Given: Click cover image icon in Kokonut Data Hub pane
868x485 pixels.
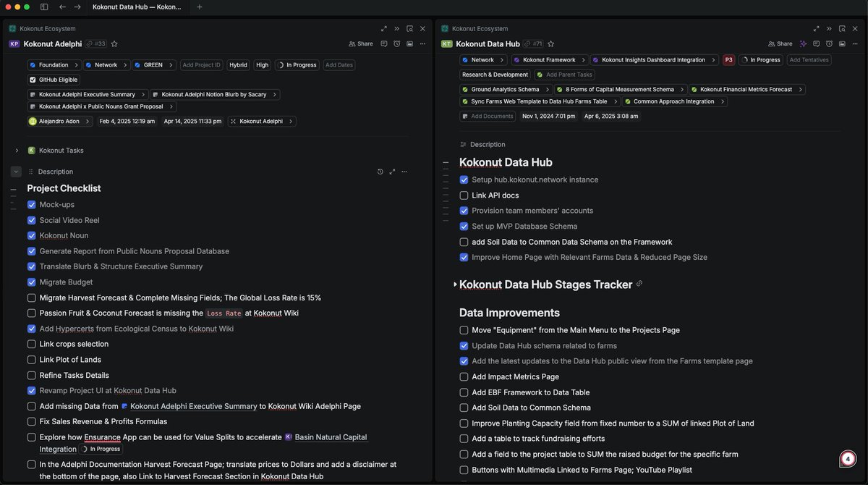Looking at the screenshot, I should (x=841, y=43).
